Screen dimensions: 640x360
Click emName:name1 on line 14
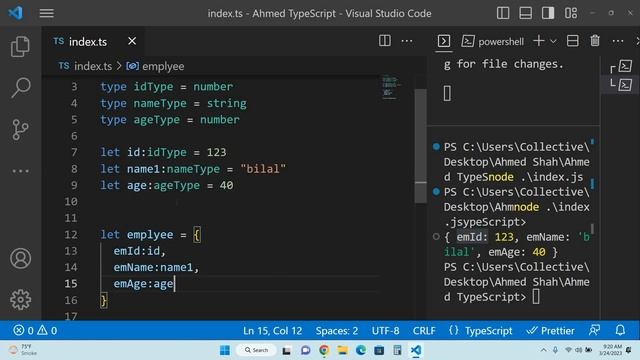(x=153, y=267)
